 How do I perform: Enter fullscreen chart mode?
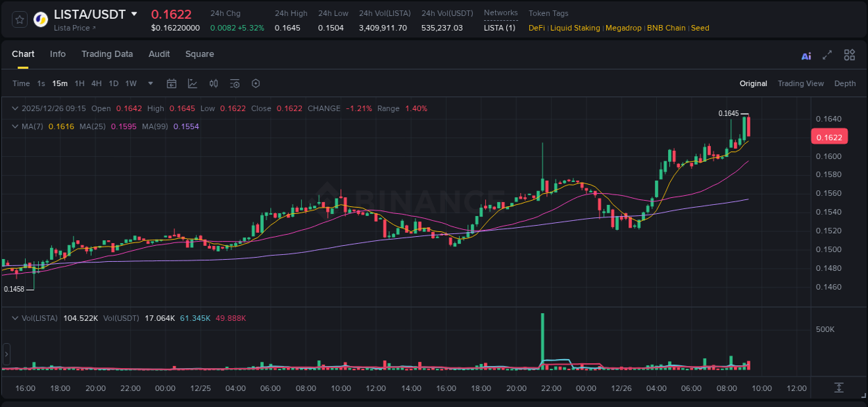826,54
